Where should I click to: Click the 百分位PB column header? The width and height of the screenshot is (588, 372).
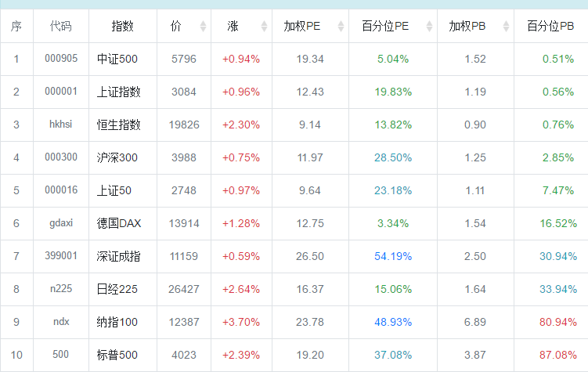tap(550, 27)
